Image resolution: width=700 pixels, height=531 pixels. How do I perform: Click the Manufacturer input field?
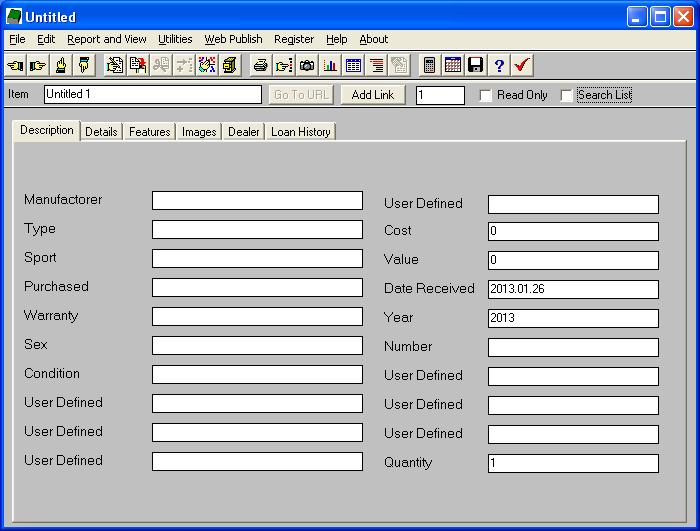click(257, 201)
